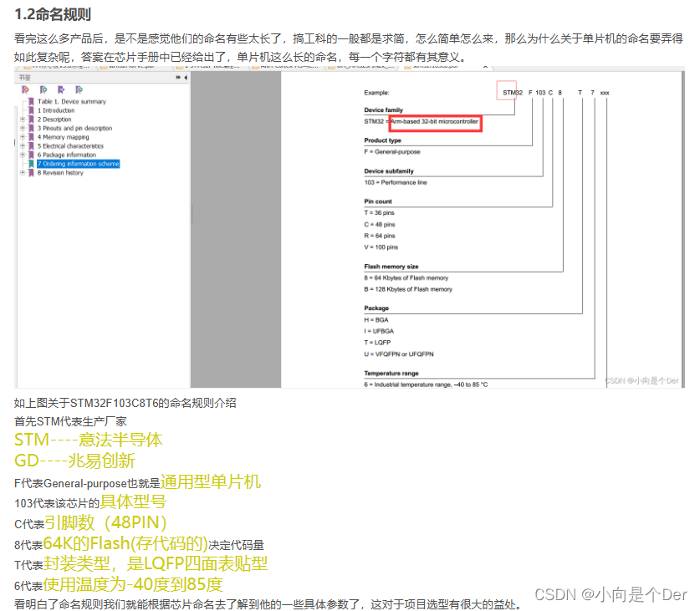Click 'Arm-based 32-bit microcontroller' text
The width and height of the screenshot is (700, 611).
pyautogui.click(x=434, y=121)
